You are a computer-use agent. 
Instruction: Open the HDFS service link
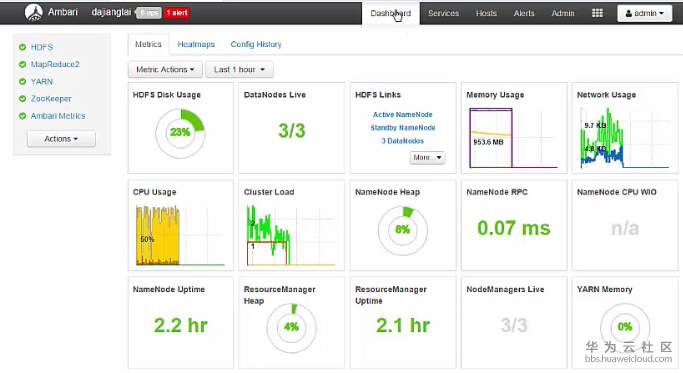(42, 47)
